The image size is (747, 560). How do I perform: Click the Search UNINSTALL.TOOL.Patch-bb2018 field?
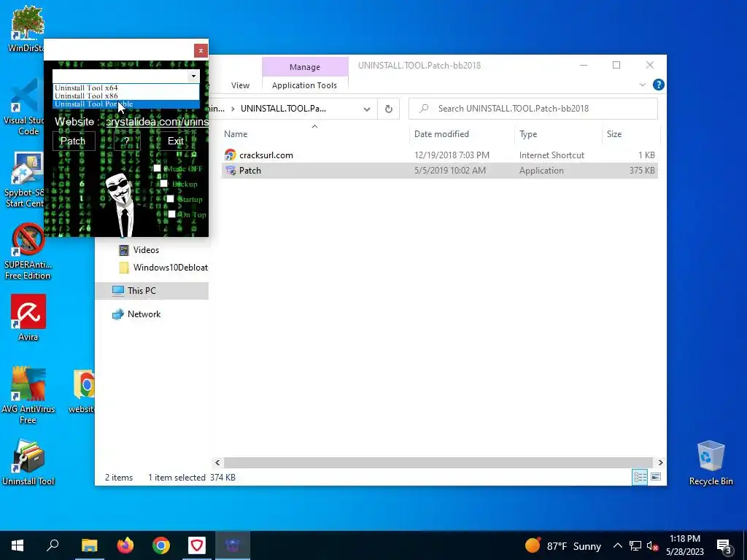pos(533,109)
